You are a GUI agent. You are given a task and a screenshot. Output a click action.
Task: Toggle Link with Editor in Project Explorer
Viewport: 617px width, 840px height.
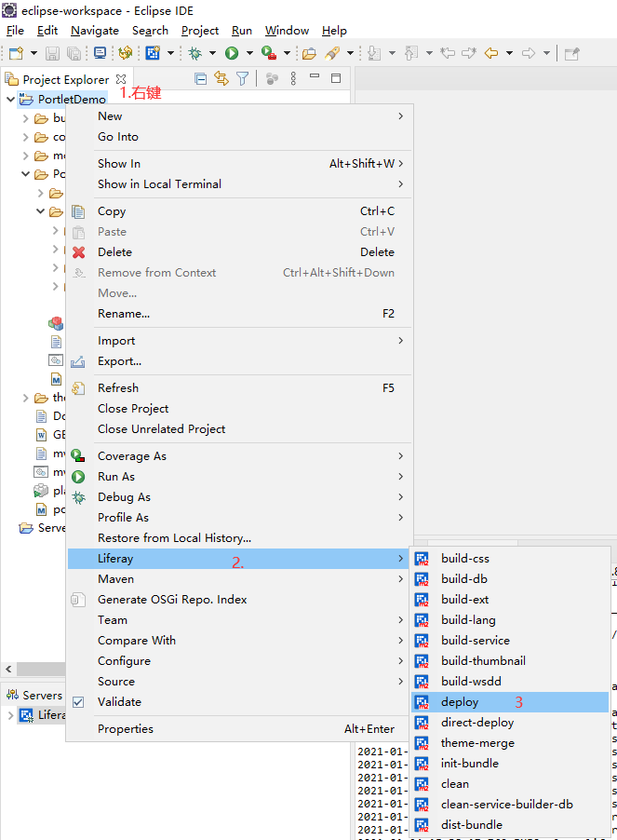coord(221,79)
